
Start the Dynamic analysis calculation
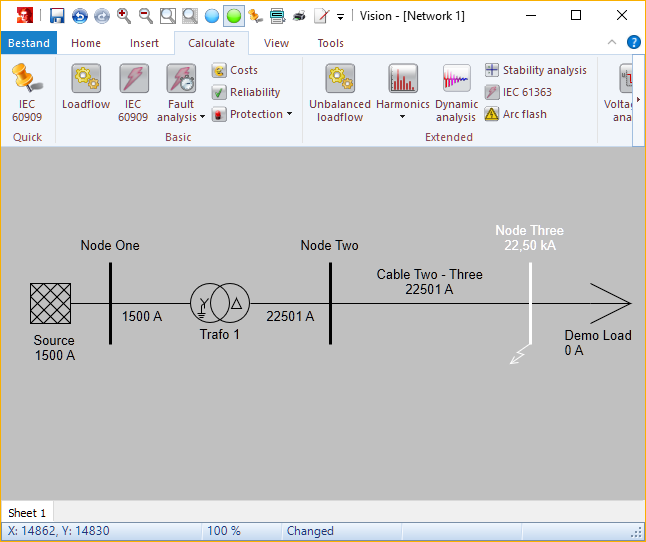coord(456,93)
